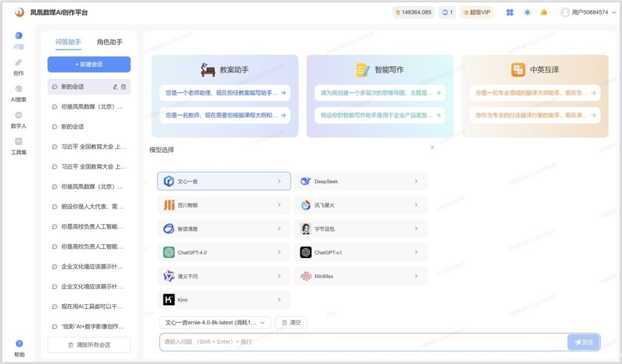Image resolution: width=622 pixels, height=364 pixels.
Task: Open the 数字人 section in the sidebar
Action: click(18, 120)
